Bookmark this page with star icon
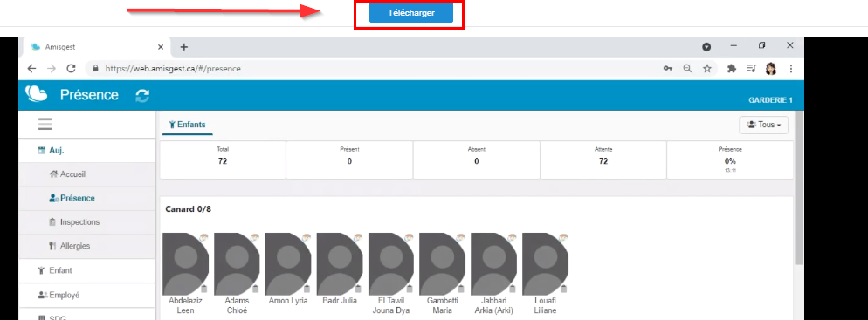The height and width of the screenshot is (320, 868). click(x=707, y=69)
